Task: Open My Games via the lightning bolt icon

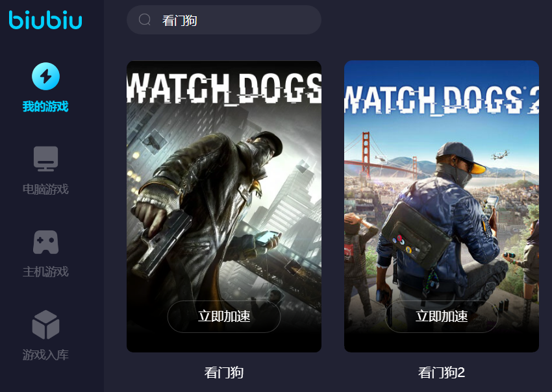Action: pyautogui.click(x=45, y=77)
